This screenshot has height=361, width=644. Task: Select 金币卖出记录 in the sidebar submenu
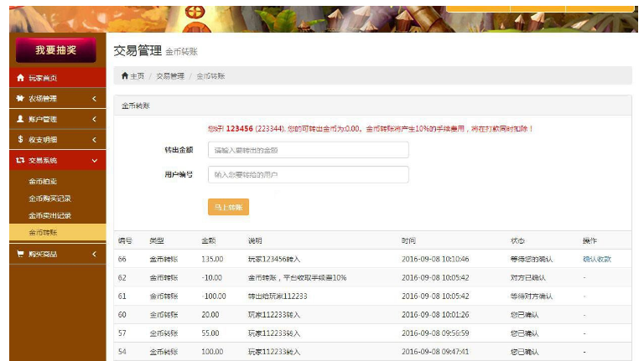(x=49, y=216)
